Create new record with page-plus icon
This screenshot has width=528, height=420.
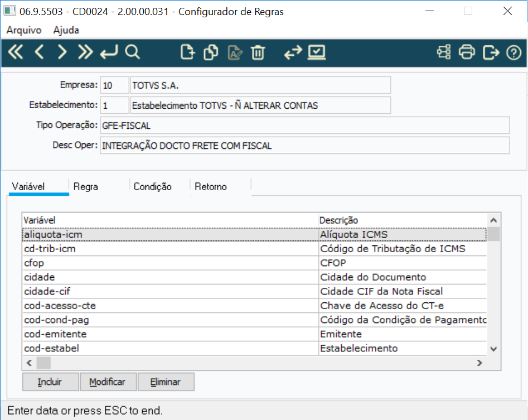point(187,52)
